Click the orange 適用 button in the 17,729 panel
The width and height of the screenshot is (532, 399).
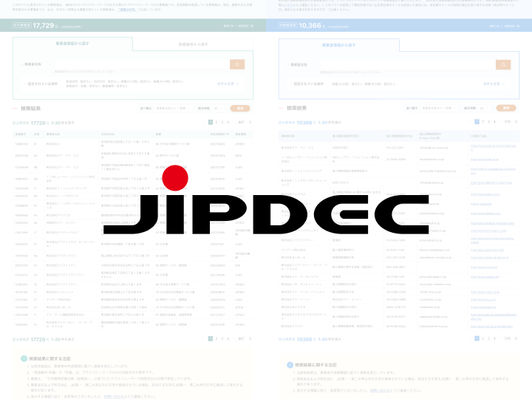240,108
